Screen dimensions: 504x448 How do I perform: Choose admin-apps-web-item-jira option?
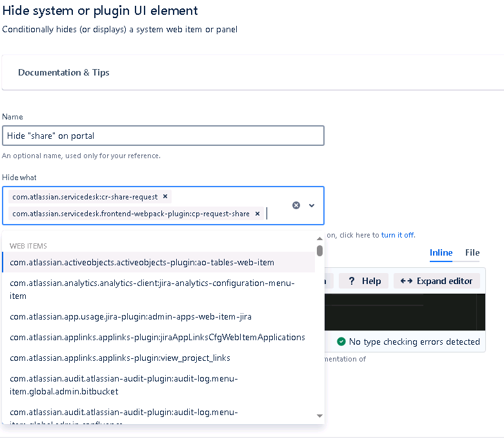(159, 317)
